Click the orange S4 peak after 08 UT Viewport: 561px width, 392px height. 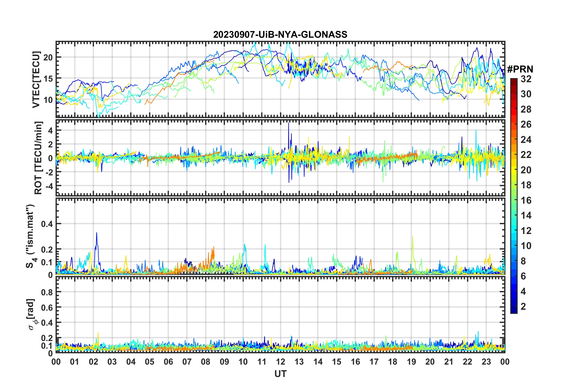[x=214, y=248]
